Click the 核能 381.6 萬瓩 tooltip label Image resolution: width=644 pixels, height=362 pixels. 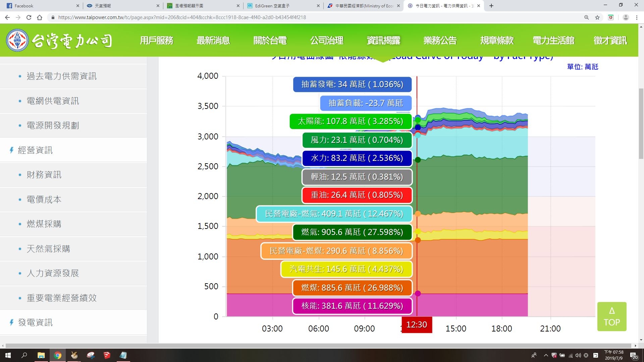click(352, 306)
